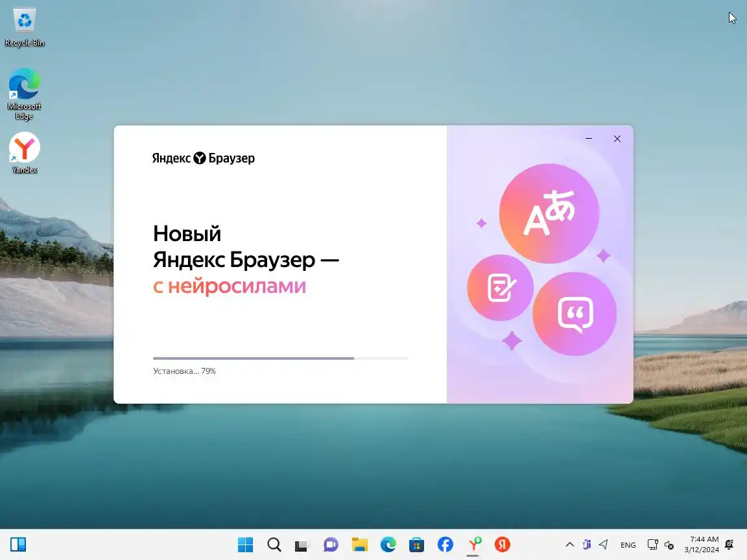Viewport: 747px width, 560px height.
Task: Click the location arrow tray icon
Action: [x=603, y=544]
